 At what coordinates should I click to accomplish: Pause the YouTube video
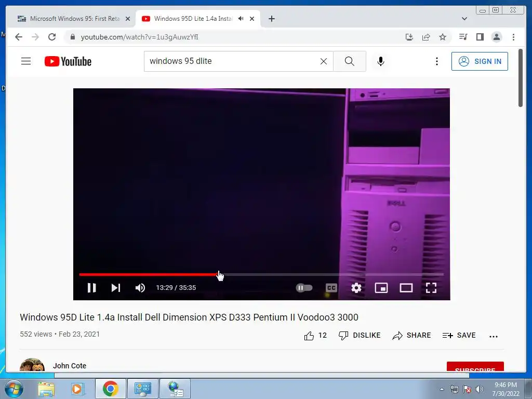tap(91, 288)
